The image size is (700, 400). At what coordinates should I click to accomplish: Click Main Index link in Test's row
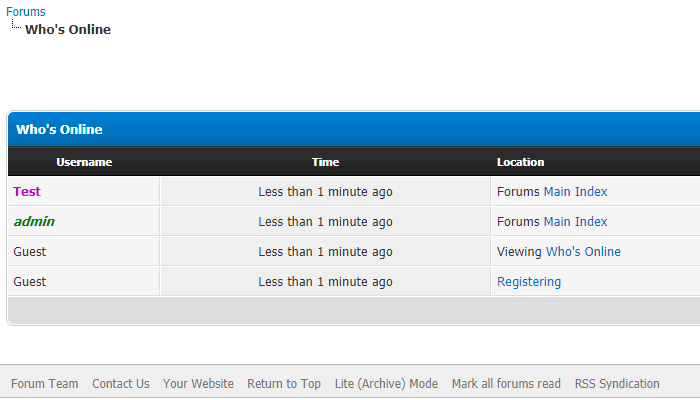click(575, 192)
